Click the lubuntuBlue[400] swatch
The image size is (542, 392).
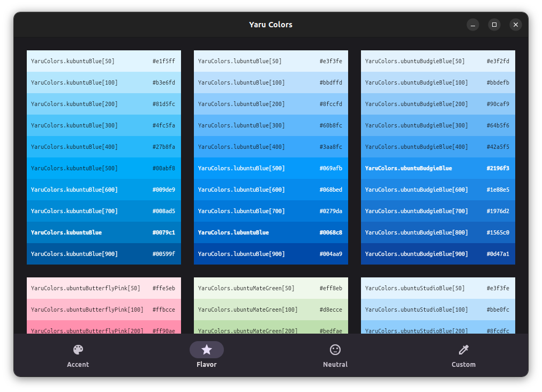pyautogui.click(x=271, y=147)
